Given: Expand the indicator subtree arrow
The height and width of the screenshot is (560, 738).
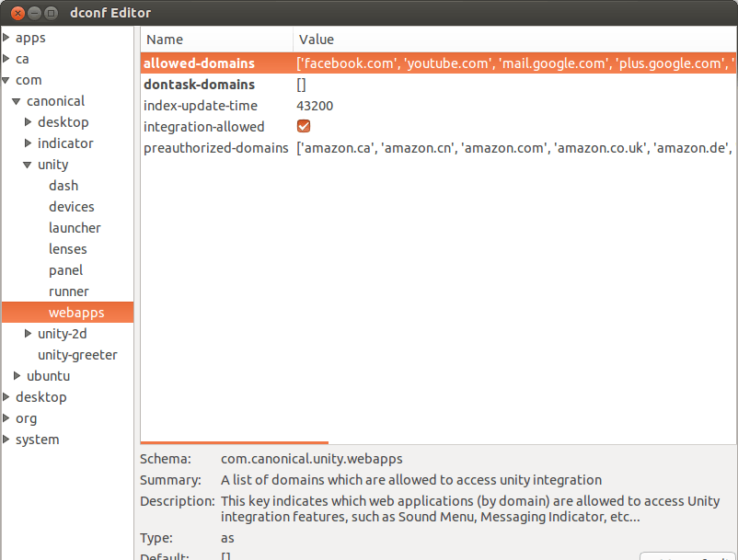Looking at the screenshot, I should pos(29,143).
